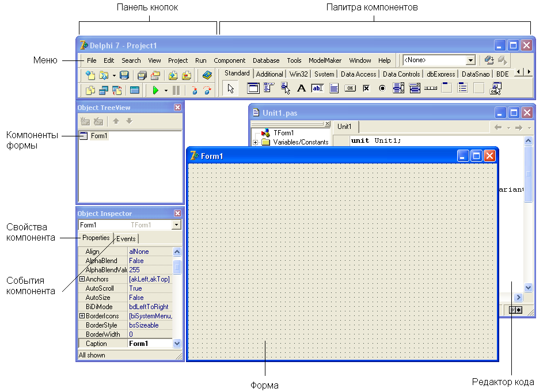Switch to the Data Access palette tab
This screenshot has height=392, width=547.
(x=358, y=74)
